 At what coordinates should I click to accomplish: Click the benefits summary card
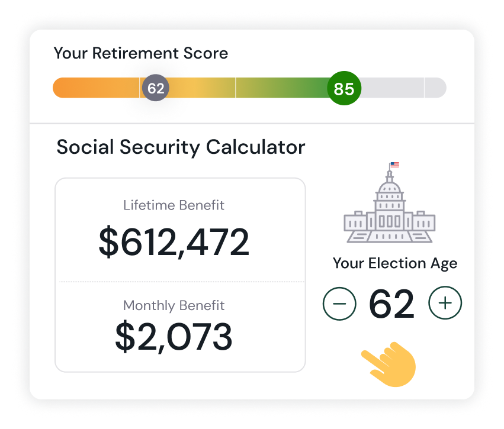click(x=180, y=274)
